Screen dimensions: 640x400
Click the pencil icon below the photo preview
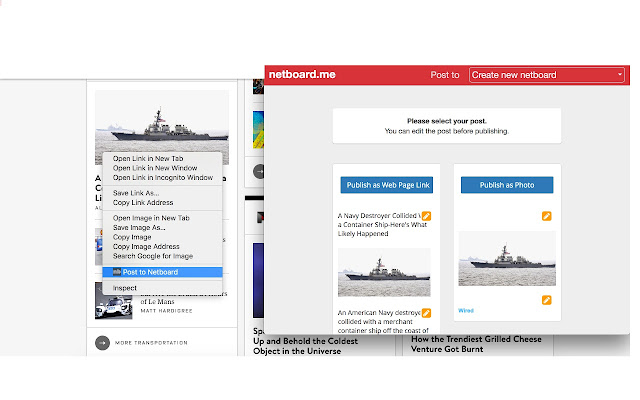tap(547, 300)
